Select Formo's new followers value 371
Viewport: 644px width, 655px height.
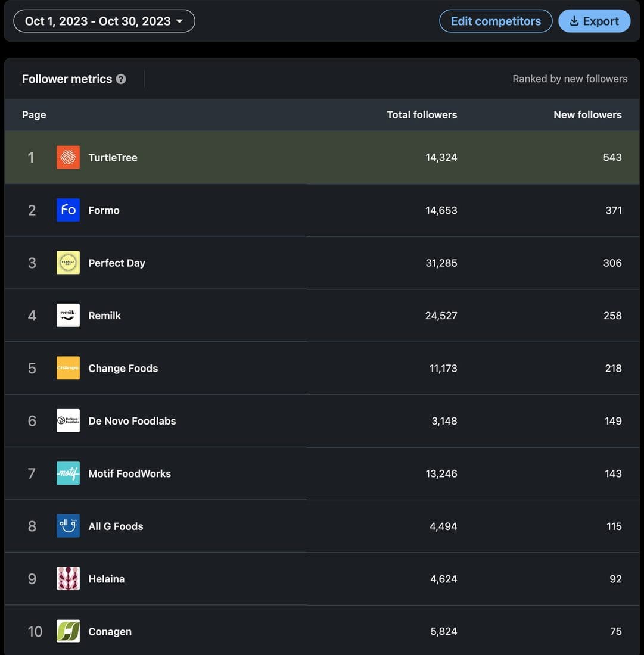[614, 210]
